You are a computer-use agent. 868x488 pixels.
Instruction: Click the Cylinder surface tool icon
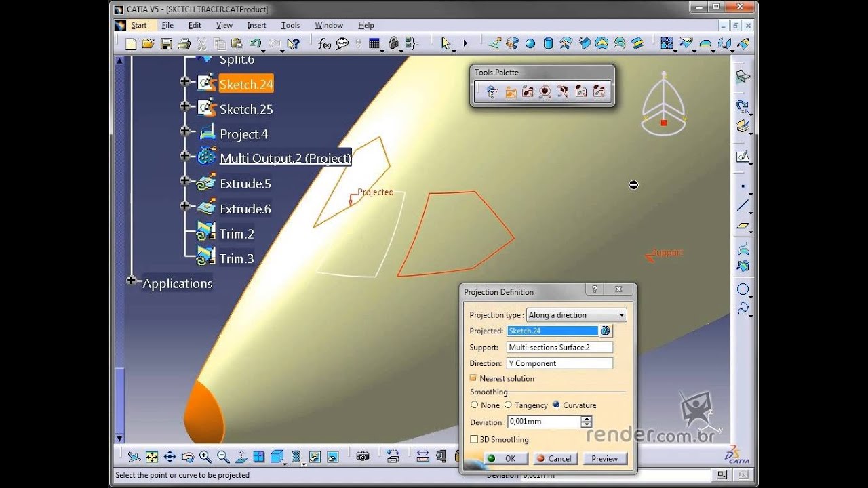(x=548, y=43)
